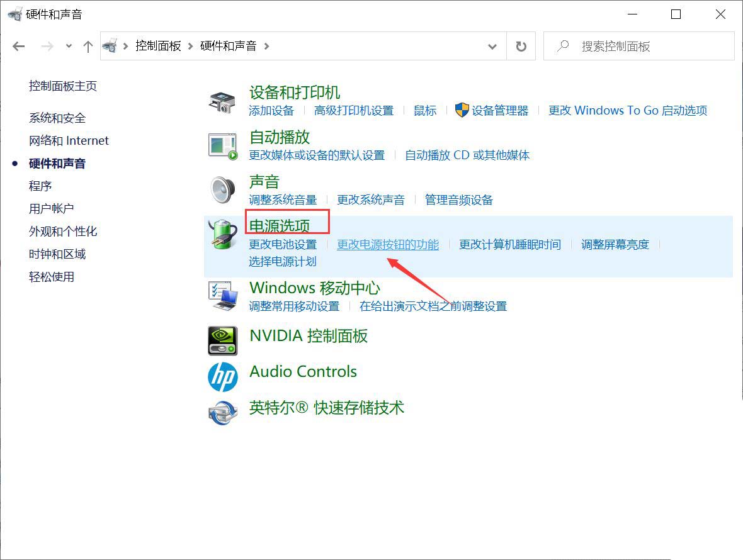Open the AutoPlay category icon
The width and height of the screenshot is (743, 560).
[x=222, y=145]
